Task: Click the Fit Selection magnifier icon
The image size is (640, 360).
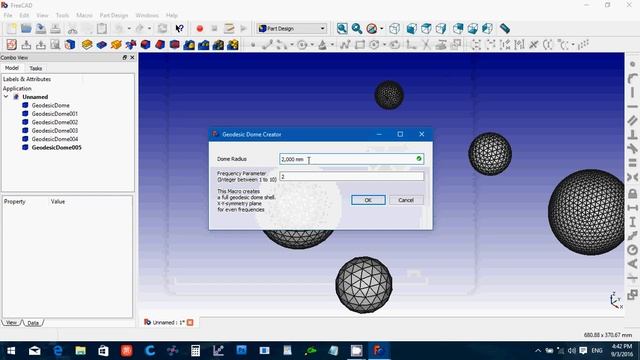Action: [x=357, y=29]
